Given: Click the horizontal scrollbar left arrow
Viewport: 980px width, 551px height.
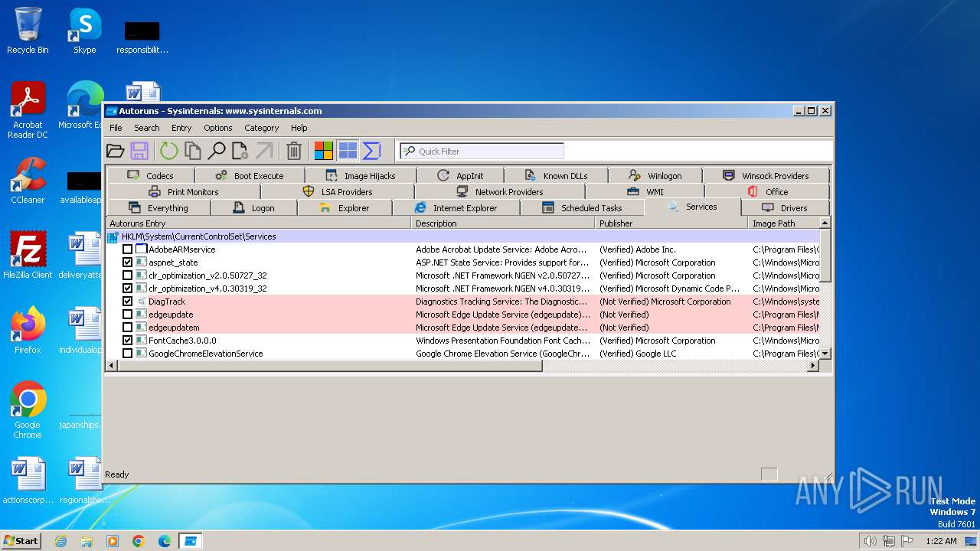Looking at the screenshot, I should tap(111, 366).
